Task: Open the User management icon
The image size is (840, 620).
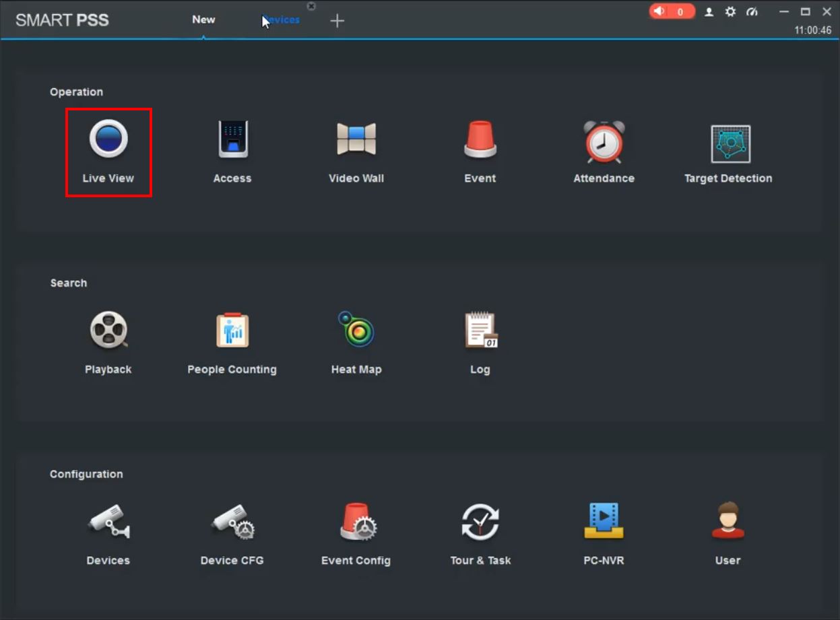Action: [728, 522]
